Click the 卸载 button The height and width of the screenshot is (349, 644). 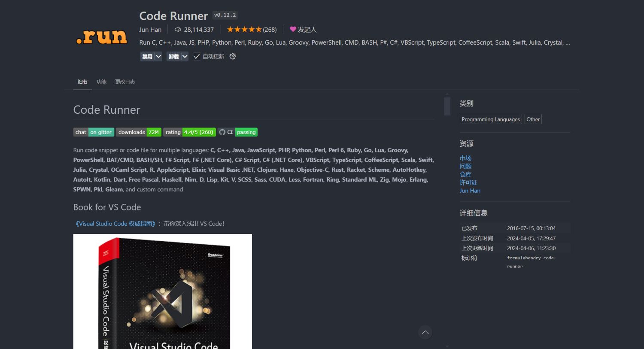pos(173,56)
